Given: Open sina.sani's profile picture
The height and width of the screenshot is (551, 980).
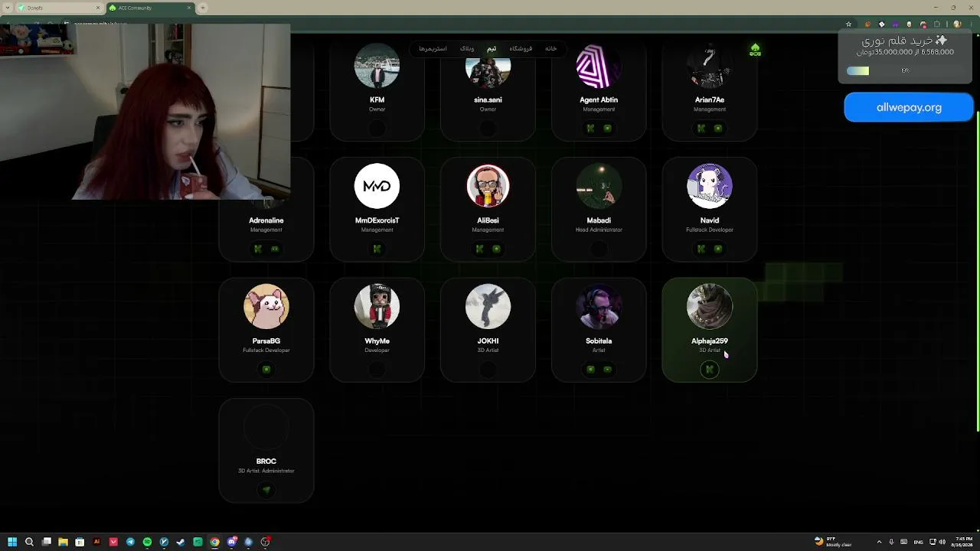Looking at the screenshot, I should point(488,66).
